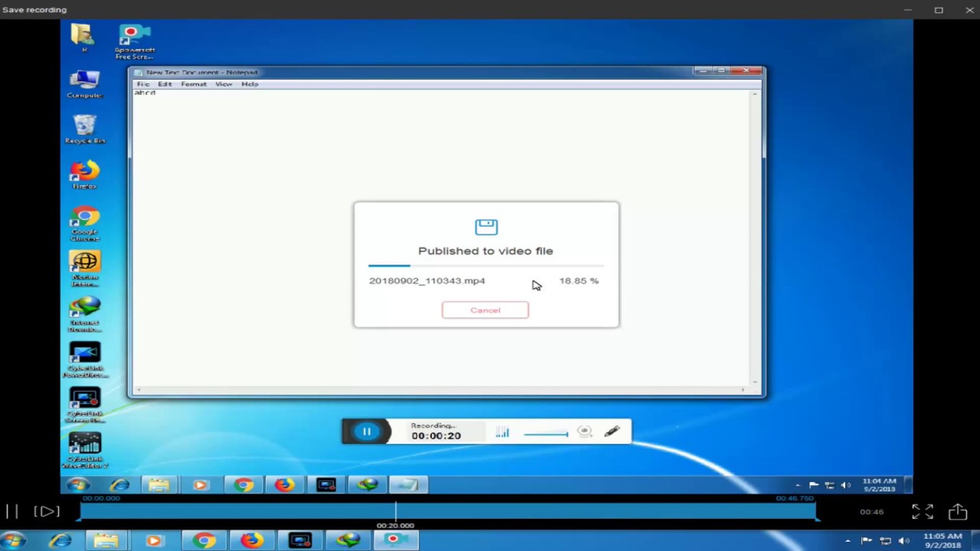Click the 'R' user folder desktop icon
This screenshot has width=980, height=551.
pyautogui.click(x=83, y=37)
